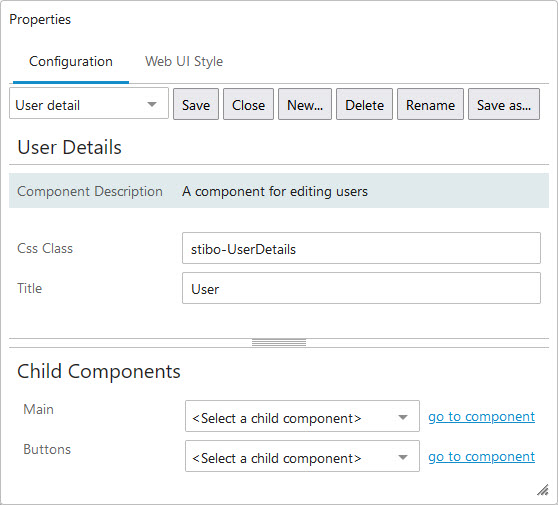Screen dimensions: 558x505
Task: Click the Main dropdown arrow icon
Action: pyautogui.click(x=403, y=417)
